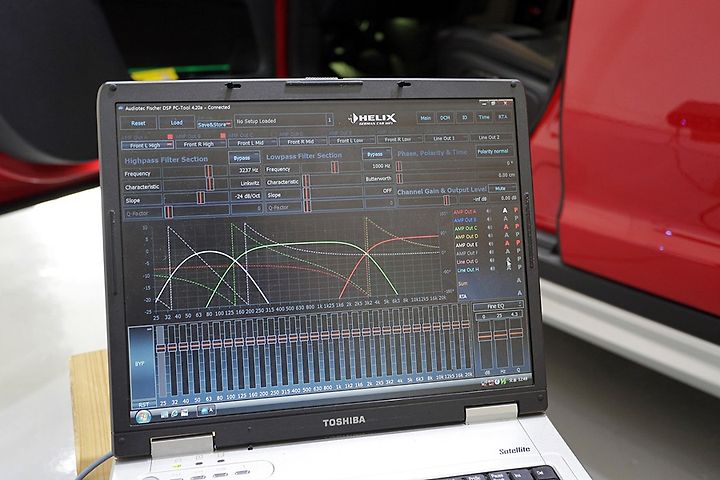Switch to the IO tab
Viewport: 720px width, 480px height.
(x=464, y=117)
